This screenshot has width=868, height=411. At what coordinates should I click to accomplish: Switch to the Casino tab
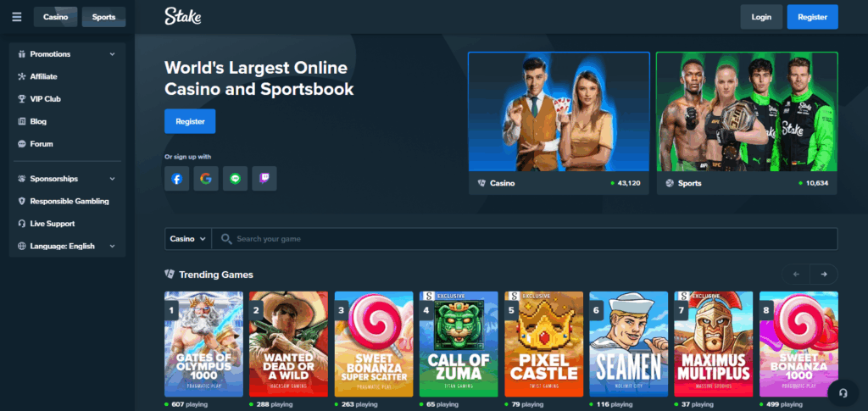(55, 17)
